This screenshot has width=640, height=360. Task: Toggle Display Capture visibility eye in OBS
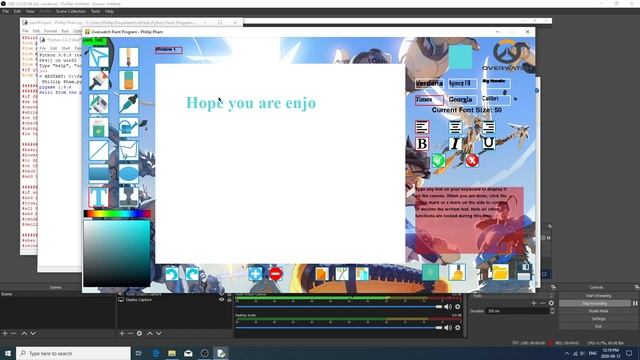click(x=221, y=300)
